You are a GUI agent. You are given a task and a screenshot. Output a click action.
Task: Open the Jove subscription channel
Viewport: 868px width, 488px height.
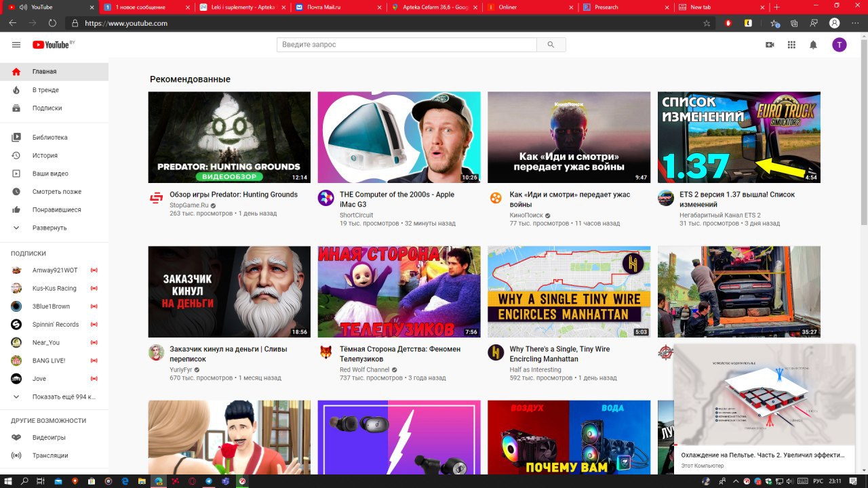[x=54, y=379]
